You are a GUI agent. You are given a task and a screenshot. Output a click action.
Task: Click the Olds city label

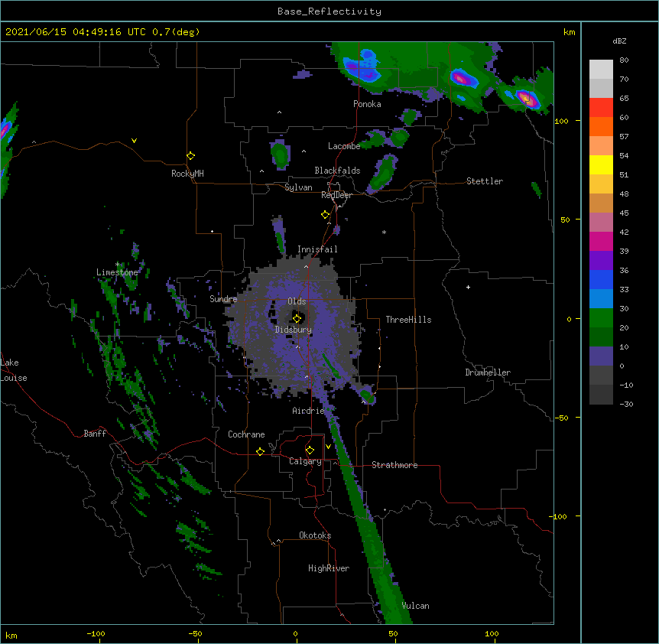(297, 301)
